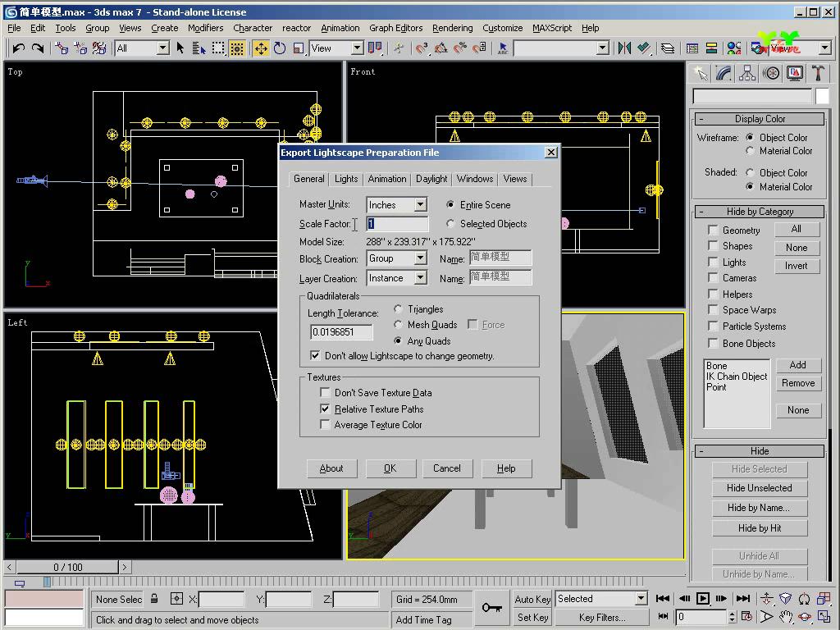Switch to the Daylight tab
This screenshot has width=840, height=630.
(x=431, y=179)
